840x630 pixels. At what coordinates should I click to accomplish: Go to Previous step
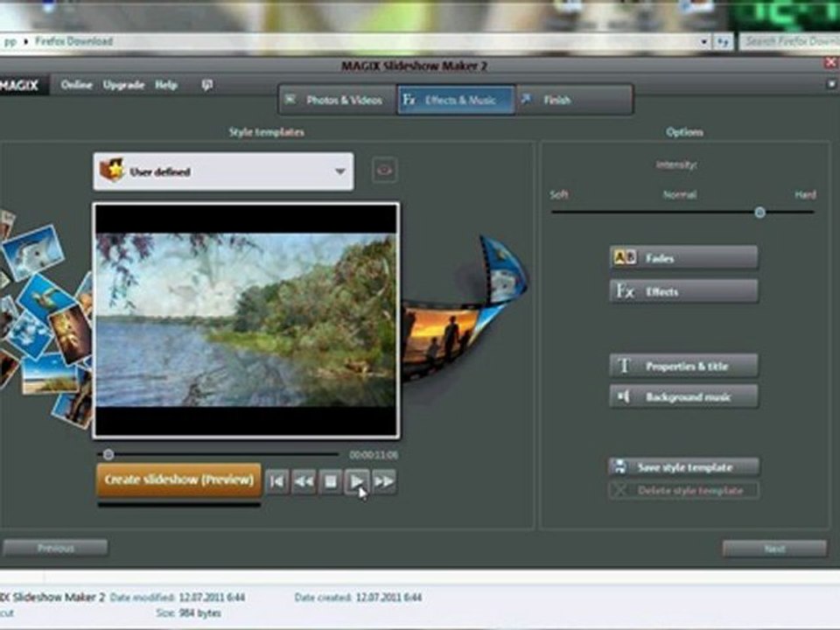(x=55, y=548)
